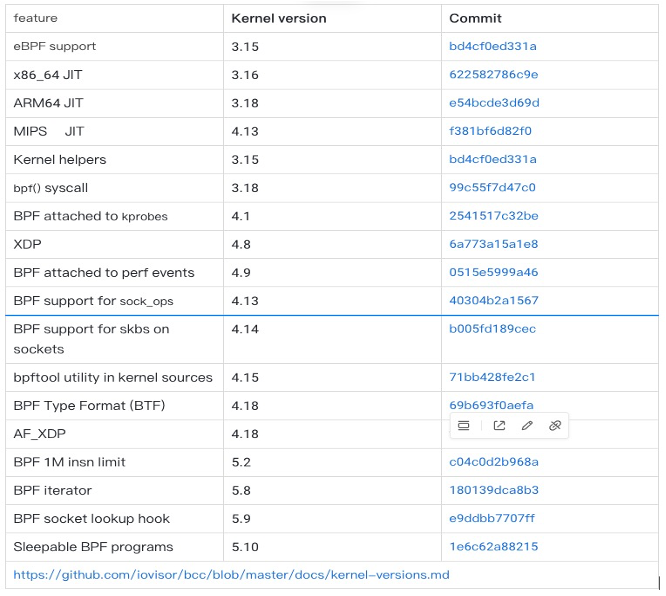Follow the e54bcde3d69d commit link

click(494, 102)
